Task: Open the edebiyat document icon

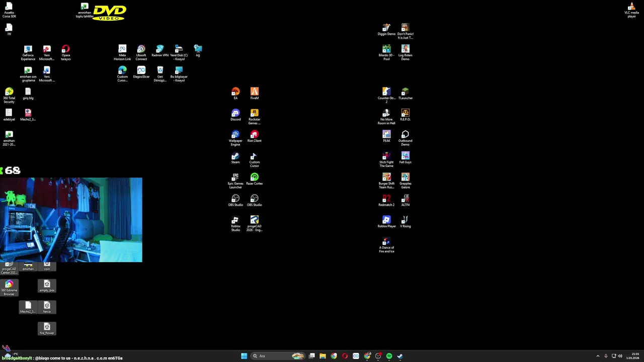Action: (x=9, y=115)
